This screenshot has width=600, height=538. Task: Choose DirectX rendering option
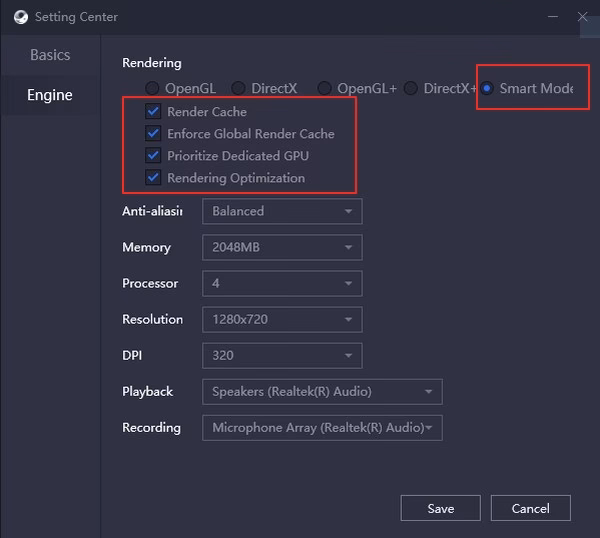pos(238,89)
